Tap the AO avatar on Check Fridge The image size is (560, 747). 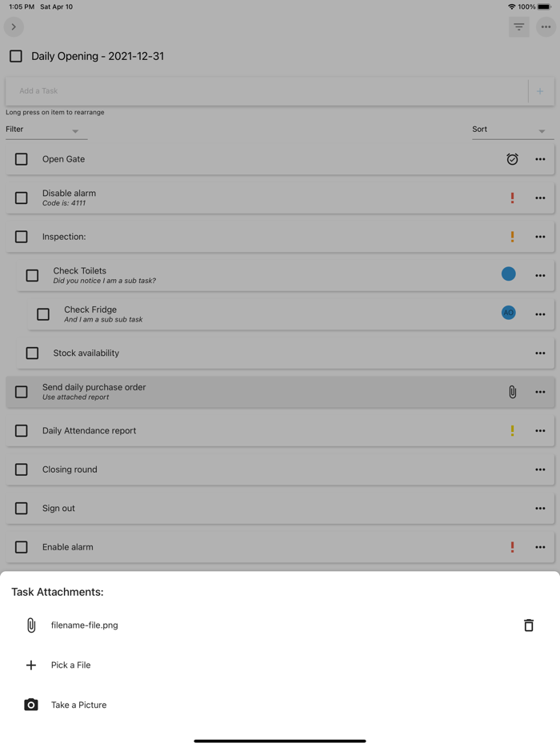tap(508, 313)
